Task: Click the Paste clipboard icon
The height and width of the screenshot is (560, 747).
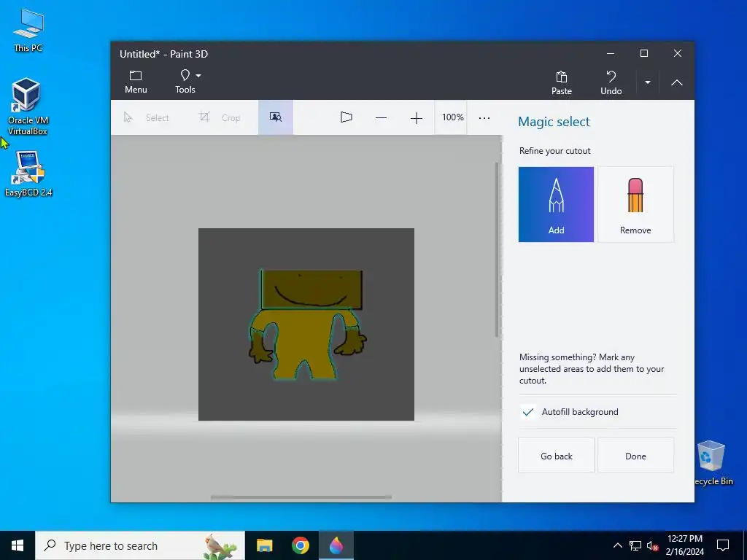Action: 562,76
